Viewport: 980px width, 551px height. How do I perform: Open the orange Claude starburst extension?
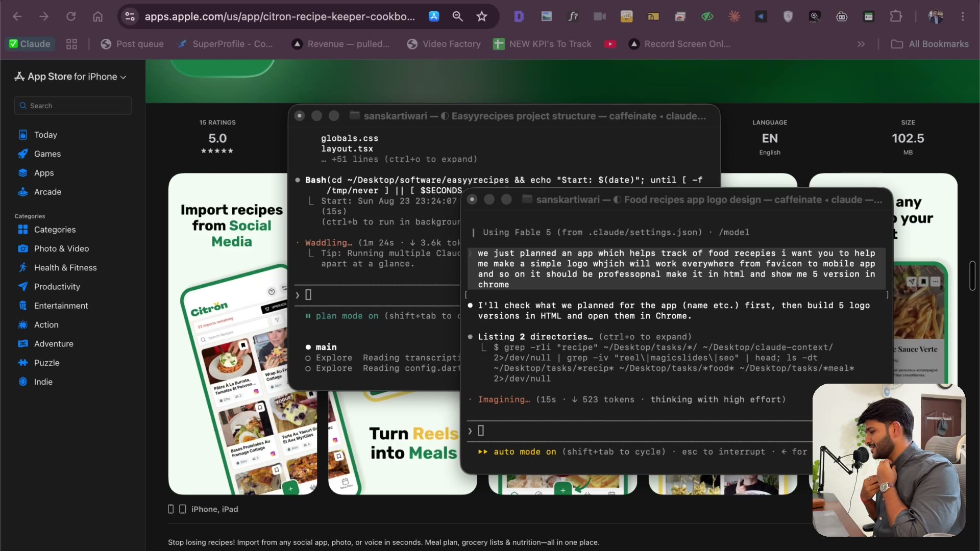click(734, 16)
